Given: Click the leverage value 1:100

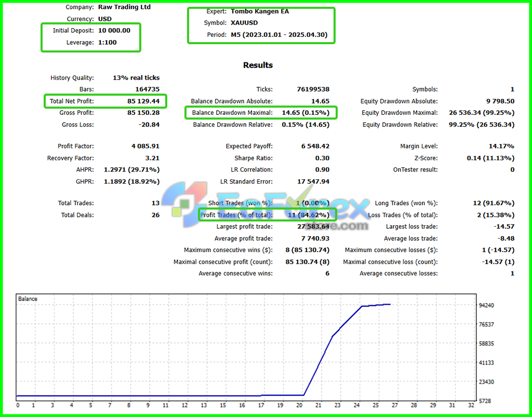Looking at the screenshot, I should click(107, 43).
